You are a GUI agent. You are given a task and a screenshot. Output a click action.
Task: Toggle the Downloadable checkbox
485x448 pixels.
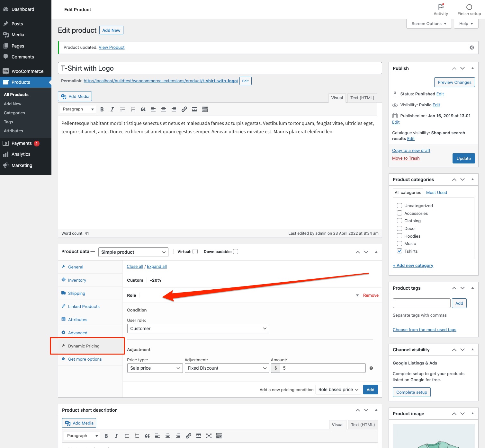click(x=236, y=251)
